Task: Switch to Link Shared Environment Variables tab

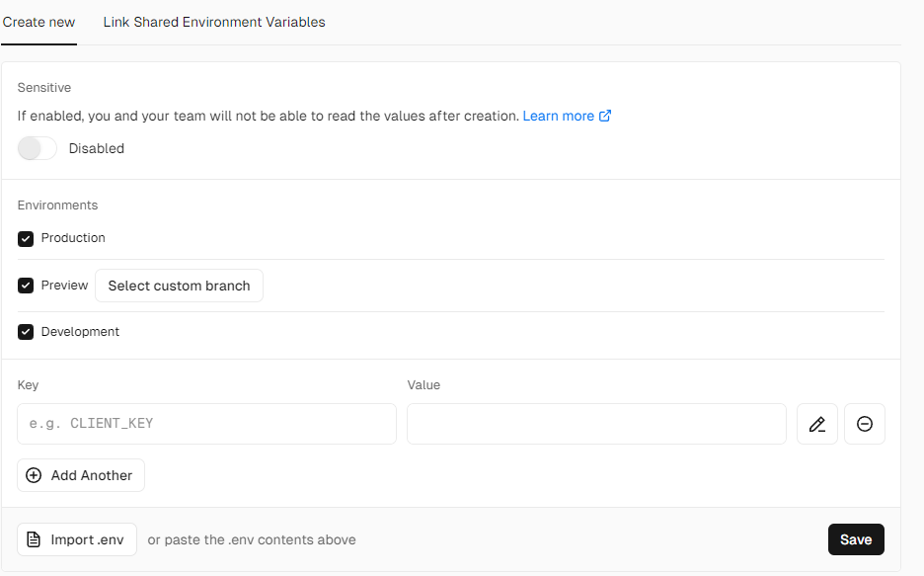Action: [x=213, y=22]
